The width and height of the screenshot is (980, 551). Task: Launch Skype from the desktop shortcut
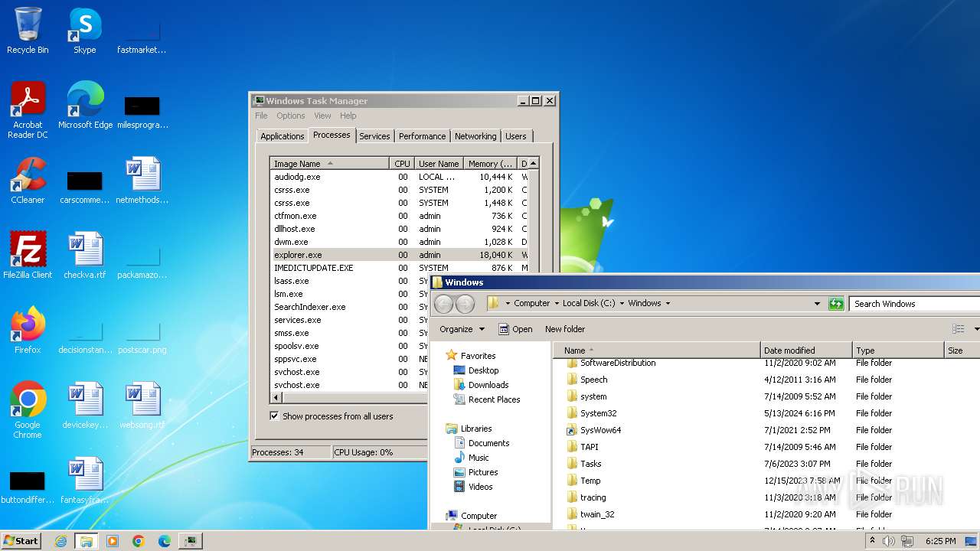point(85,31)
